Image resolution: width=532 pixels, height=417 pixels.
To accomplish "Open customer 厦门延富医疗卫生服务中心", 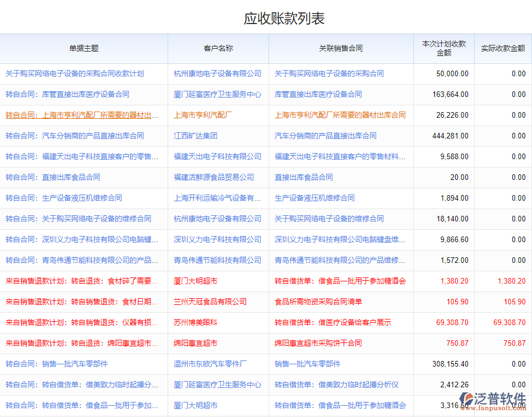I will [218, 94].
